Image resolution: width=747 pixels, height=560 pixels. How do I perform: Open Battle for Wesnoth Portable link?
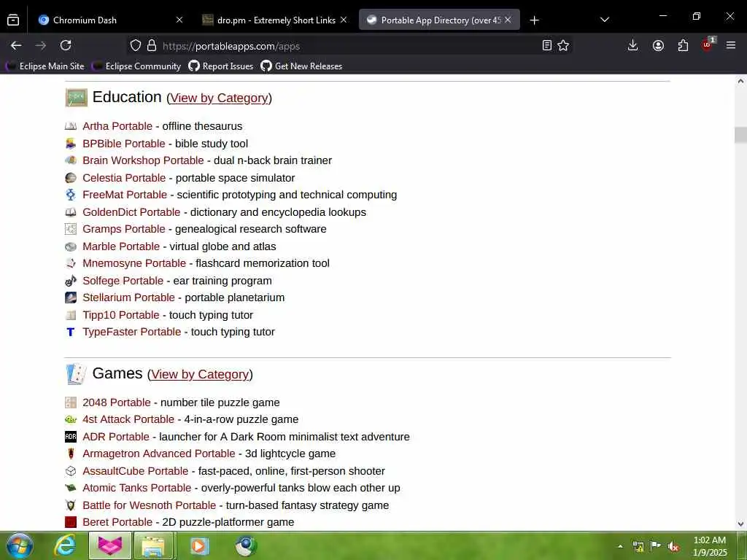pos(149,505)
